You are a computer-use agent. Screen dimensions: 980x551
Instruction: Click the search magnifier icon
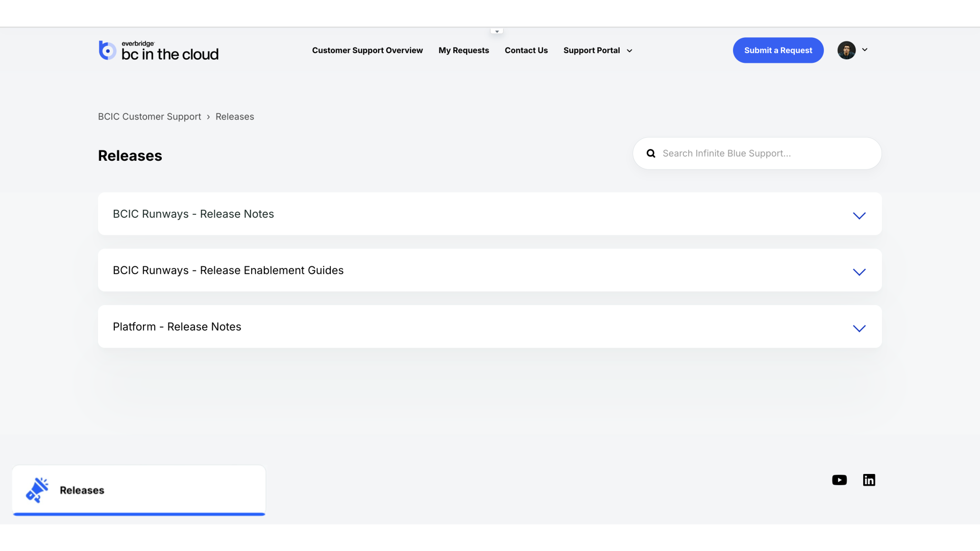pyautogui.click(x=651, y=154)
